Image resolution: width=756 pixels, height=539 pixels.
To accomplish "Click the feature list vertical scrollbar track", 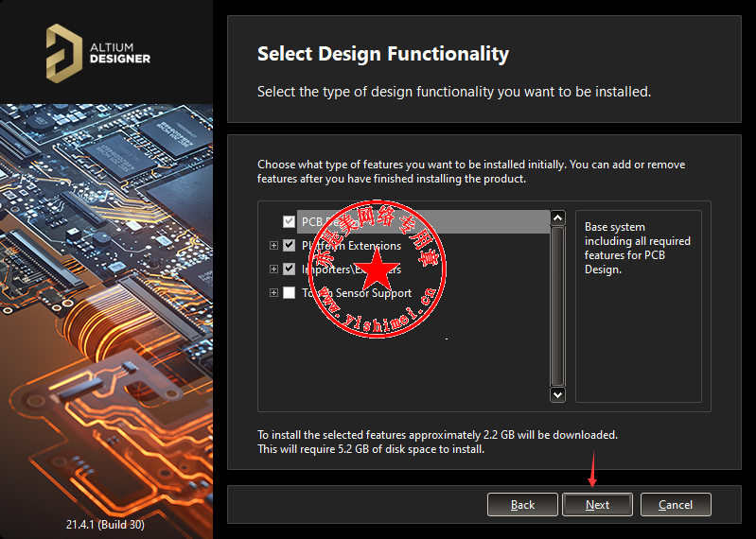I will [x=557, y=306].
